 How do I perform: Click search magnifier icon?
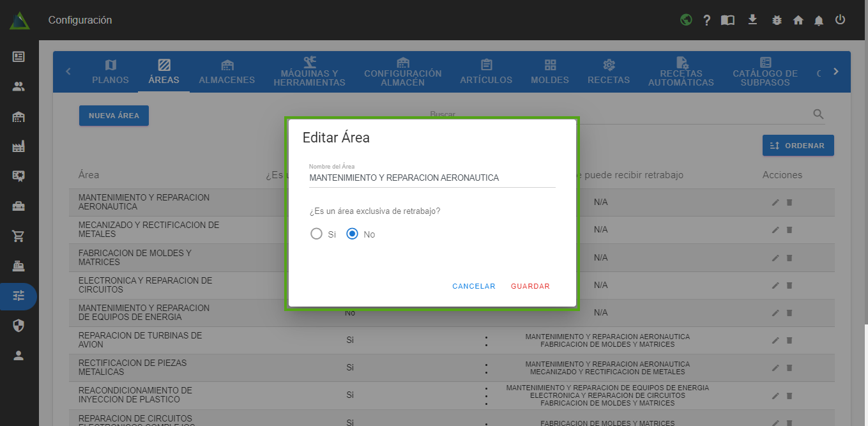pyautogui.click(x=818, y=114)
